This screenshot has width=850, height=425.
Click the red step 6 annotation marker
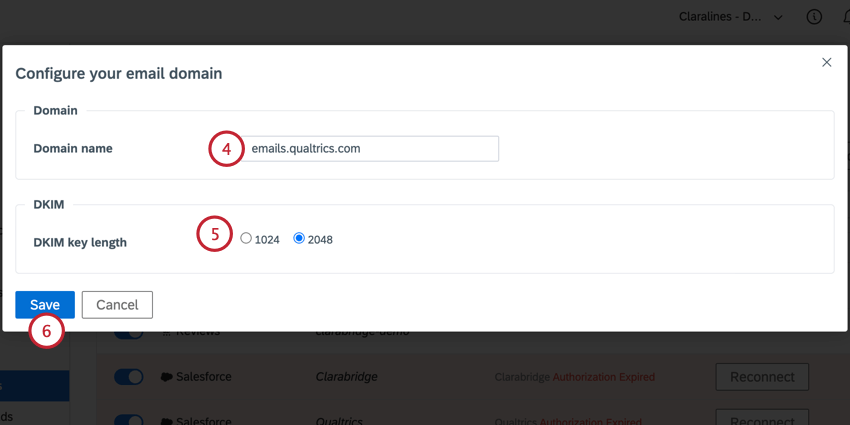(46, 331)
